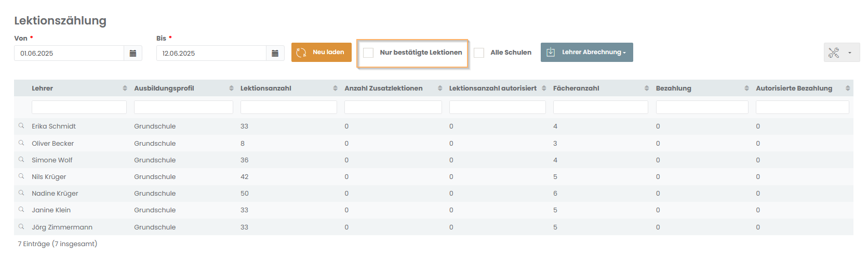This screenshot has width=868, height=268.
Task: Select teacher name Nils Krüger
Action: tap(49, 177)
